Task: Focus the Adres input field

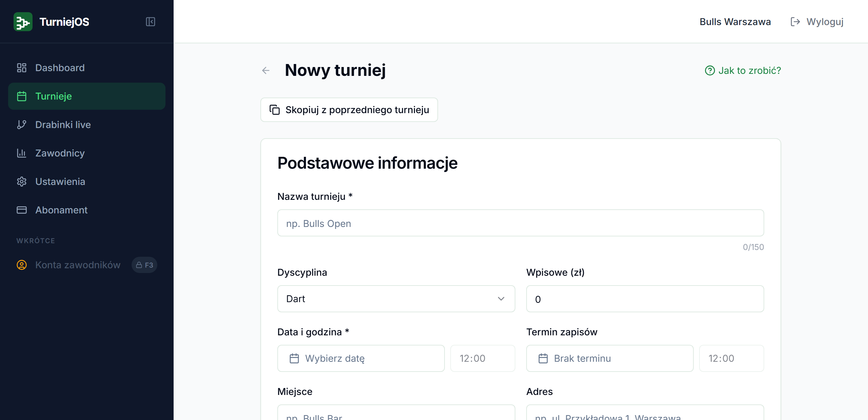Action: click(x=645, y=413)
